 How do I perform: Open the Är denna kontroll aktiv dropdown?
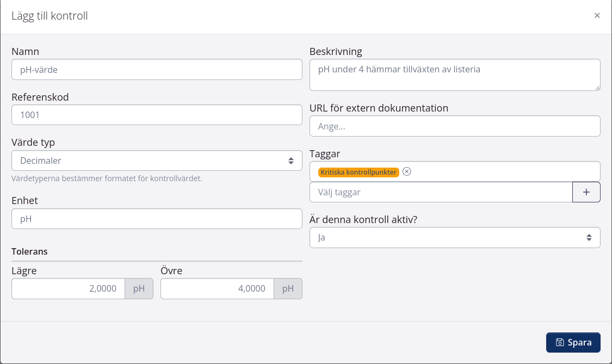455,237
